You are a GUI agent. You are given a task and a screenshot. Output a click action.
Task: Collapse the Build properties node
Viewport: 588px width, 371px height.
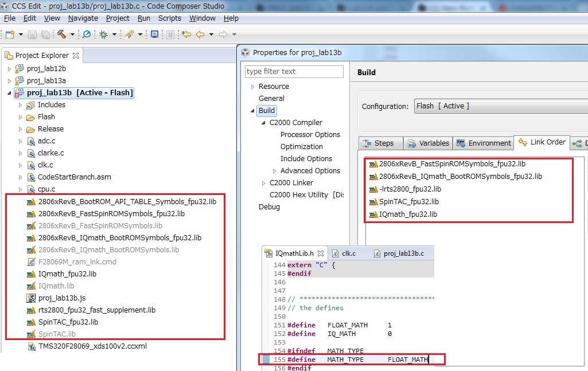pos(252,111)
